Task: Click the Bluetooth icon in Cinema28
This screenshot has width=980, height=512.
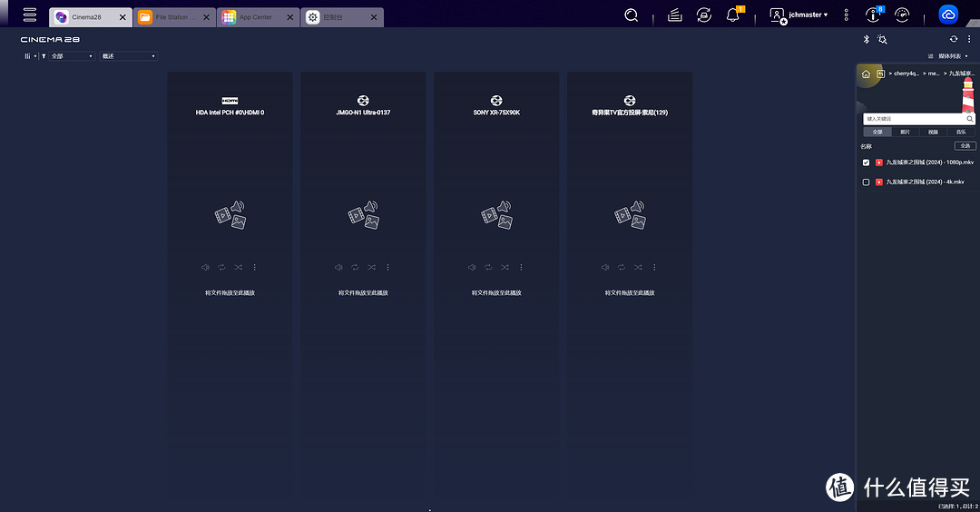Action: coord(866,39)
